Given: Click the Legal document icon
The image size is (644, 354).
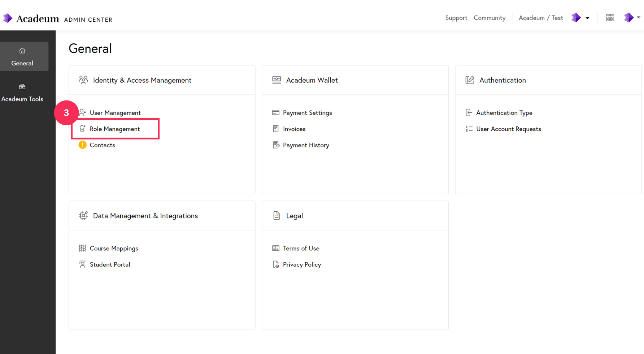Looking at the screenshot, I should (277, 216).
